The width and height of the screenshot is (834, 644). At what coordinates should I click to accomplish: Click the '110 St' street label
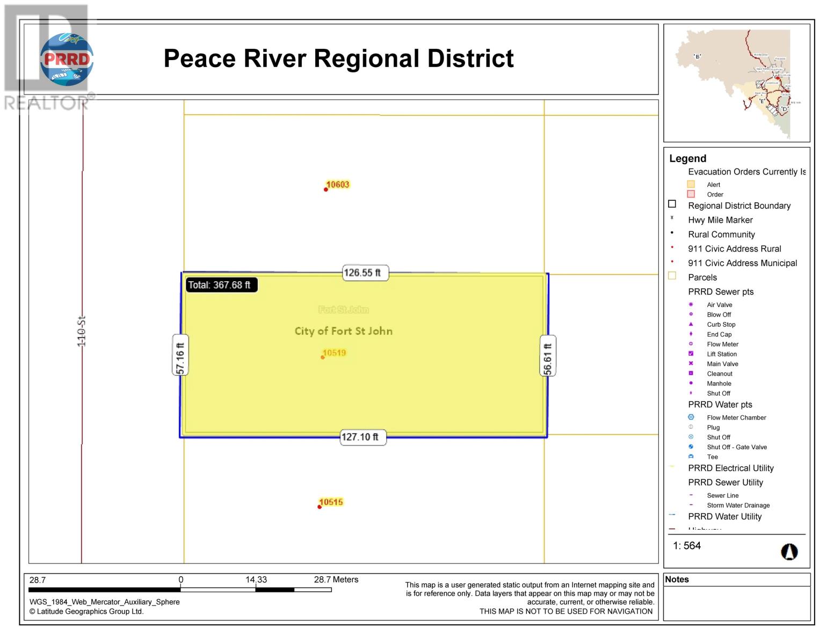[x=82, y=332]
